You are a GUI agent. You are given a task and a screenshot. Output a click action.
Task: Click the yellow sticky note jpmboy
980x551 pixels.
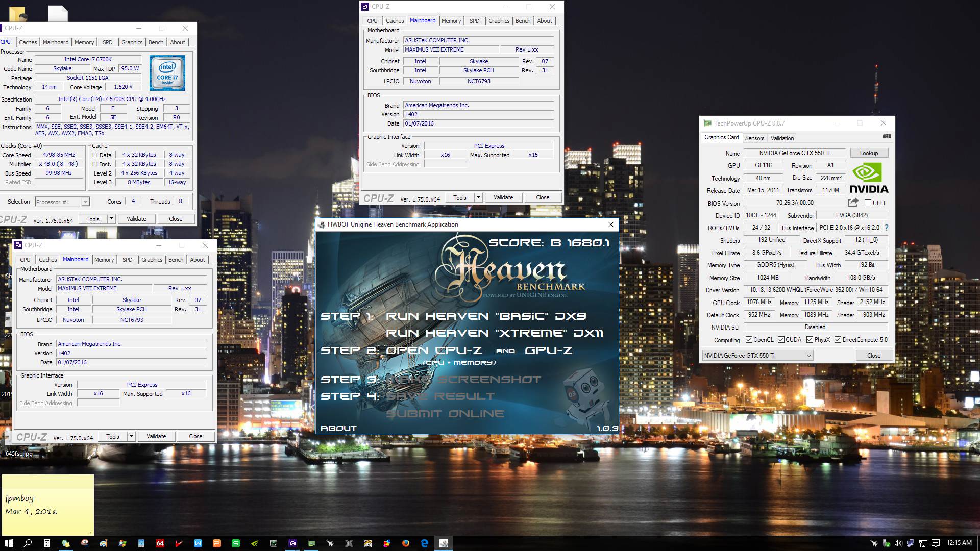[x=48, y=505]
